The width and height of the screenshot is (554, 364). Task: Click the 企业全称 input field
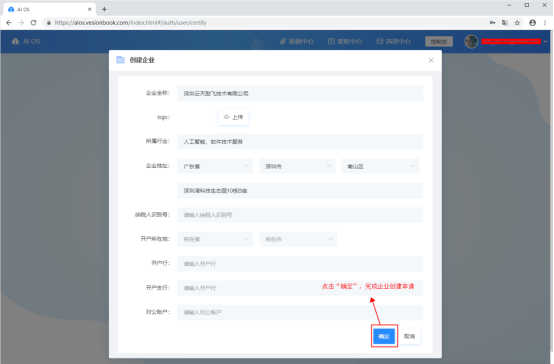(x=300, y=93)
